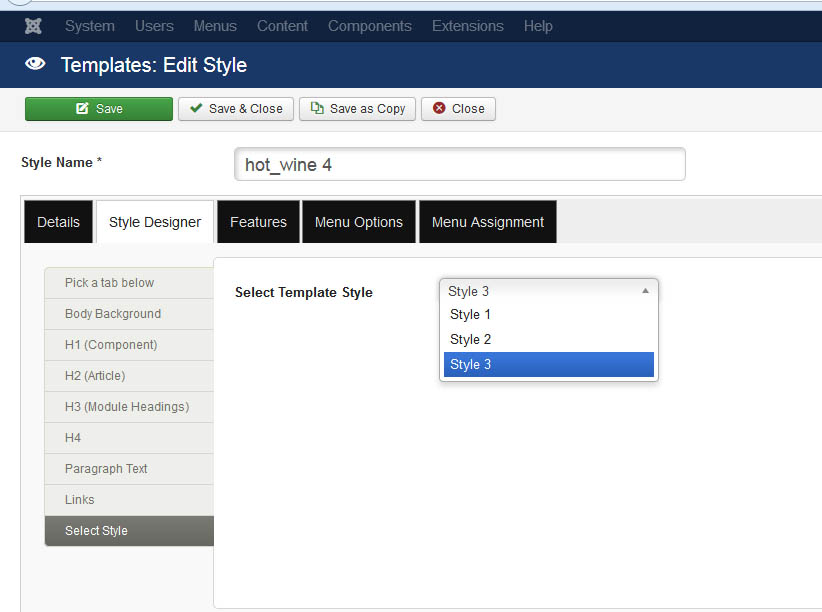Image resolution: width=822 pixels, height=612 pixels.
Task: Click the Joomla logo icon
Action: pos(33,26)
